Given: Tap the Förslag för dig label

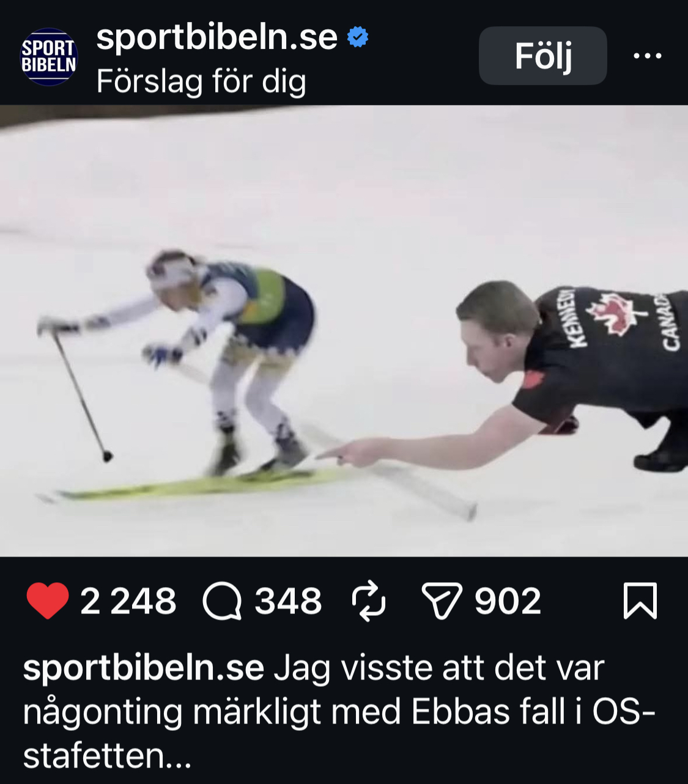Looking at the screenshot, I should pyautogui.click(x=201, y=81).
